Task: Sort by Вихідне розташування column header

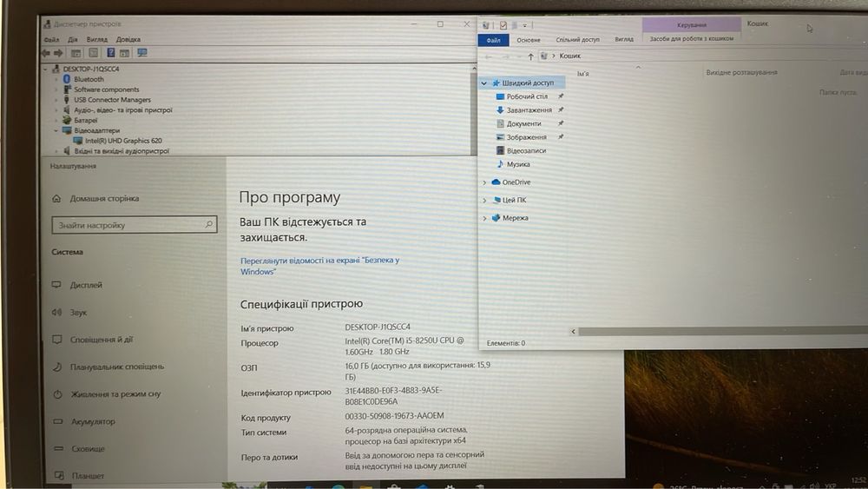Action: click(741, 73)
